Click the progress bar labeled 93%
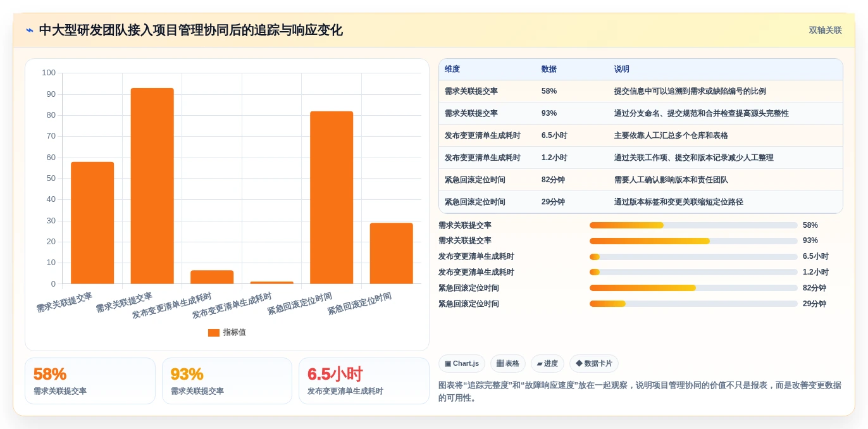Viewport: 868px width, 429px height. click(x=693, y=241)
